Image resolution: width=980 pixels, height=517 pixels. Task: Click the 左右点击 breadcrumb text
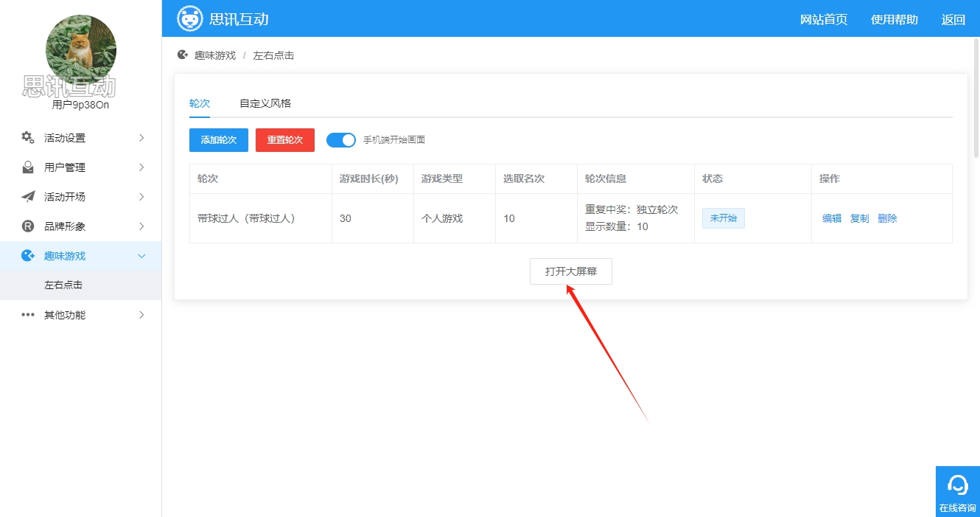(273, 55)
